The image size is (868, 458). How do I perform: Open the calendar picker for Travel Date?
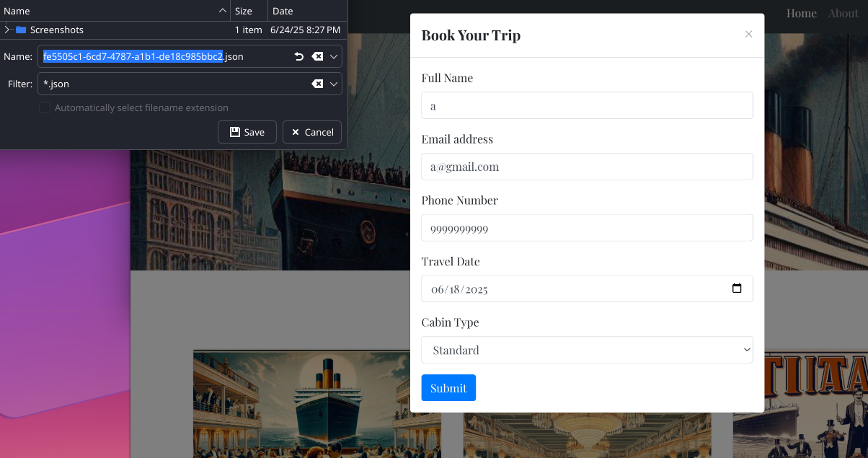[737, 289]
